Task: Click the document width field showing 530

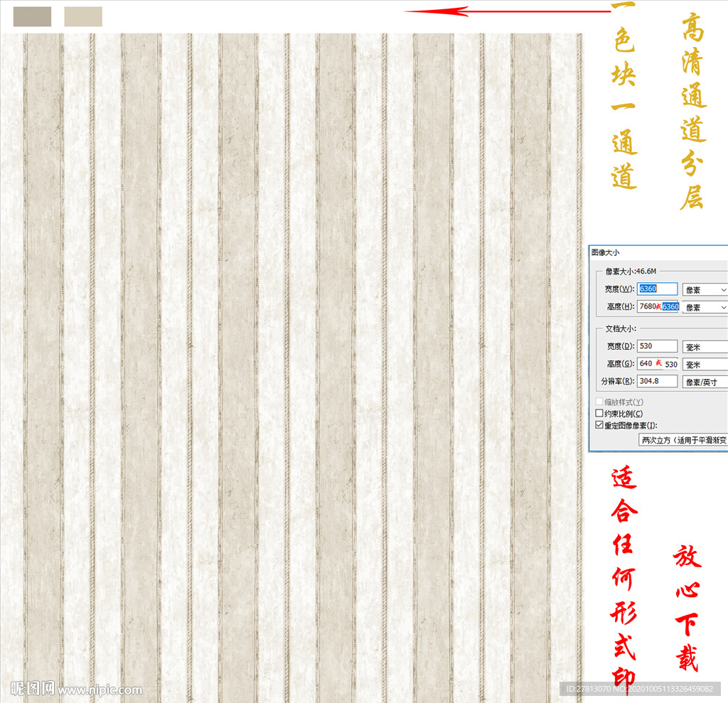Action: [x=657, y=346]
